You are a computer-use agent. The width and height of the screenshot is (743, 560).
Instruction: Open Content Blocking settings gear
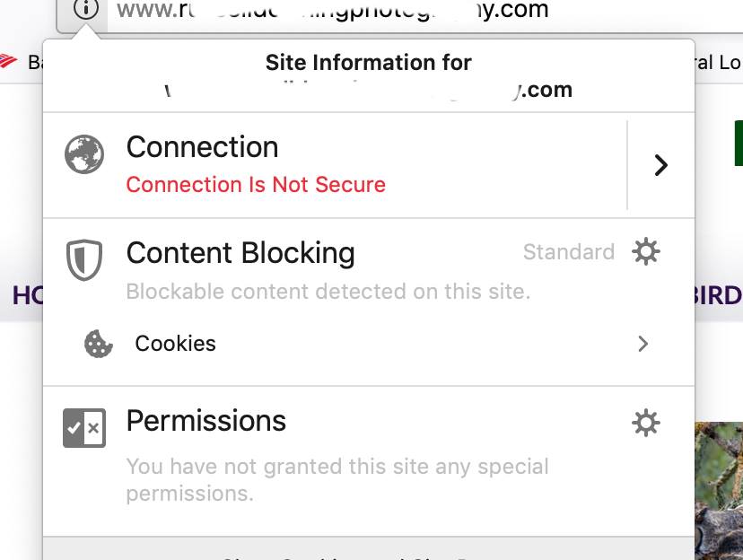tap(646, 252)
